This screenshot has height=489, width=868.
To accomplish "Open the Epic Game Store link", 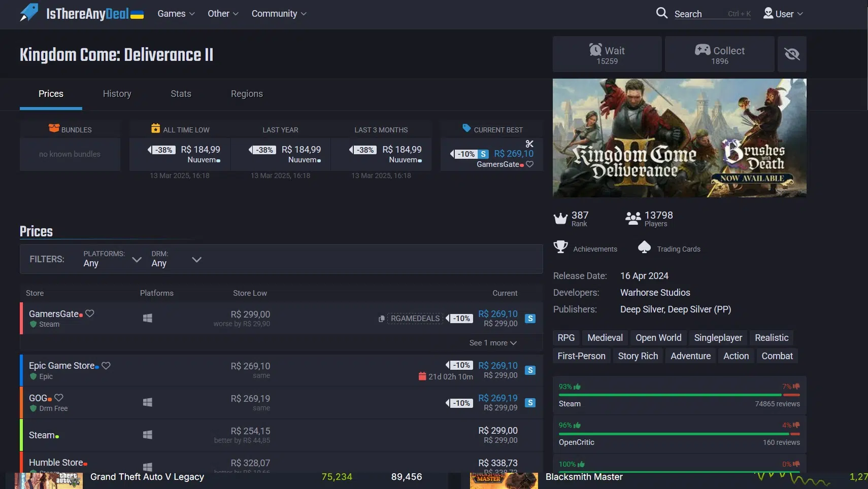I will [62, 366].
